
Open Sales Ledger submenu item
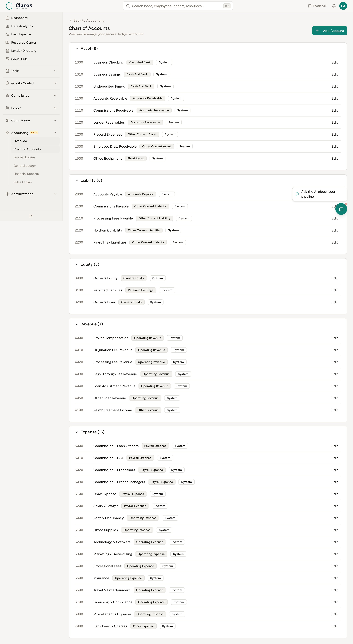tap(35, 182)
